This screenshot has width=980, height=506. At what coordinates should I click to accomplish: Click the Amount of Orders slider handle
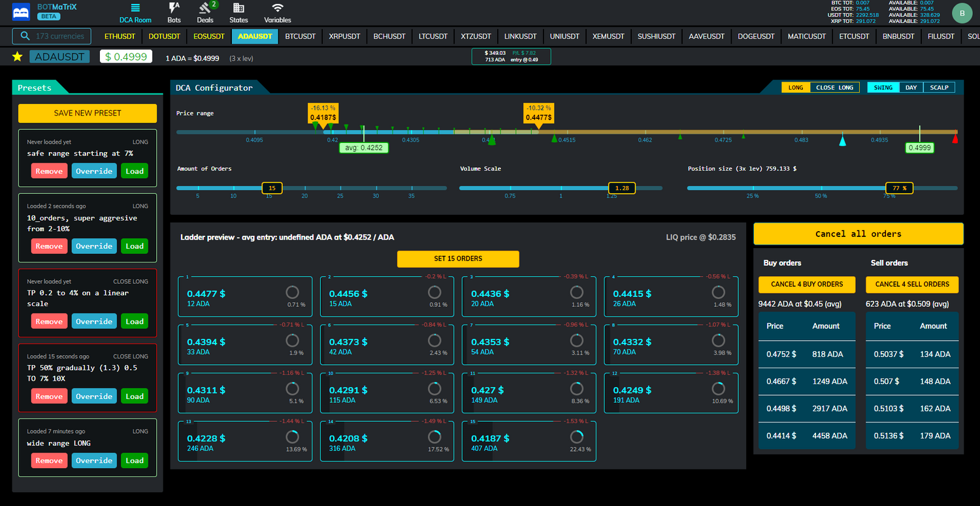click(x=272, y=188)
